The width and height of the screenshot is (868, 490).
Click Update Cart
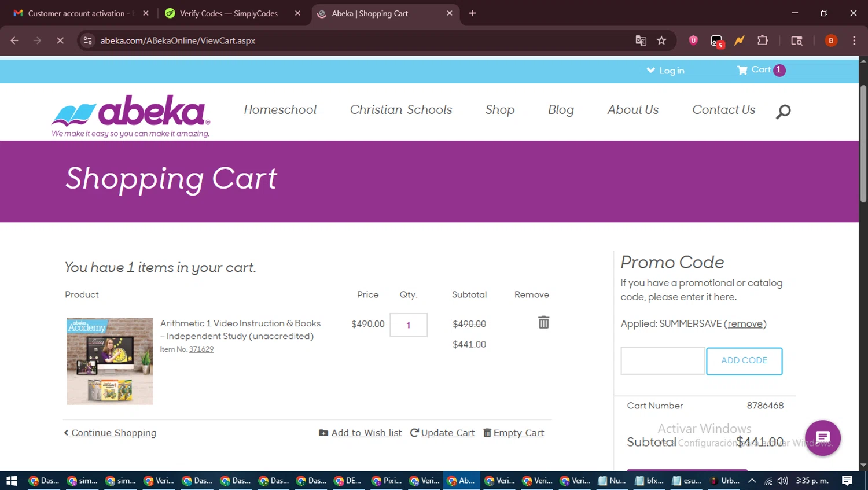(x=443, y=433)
